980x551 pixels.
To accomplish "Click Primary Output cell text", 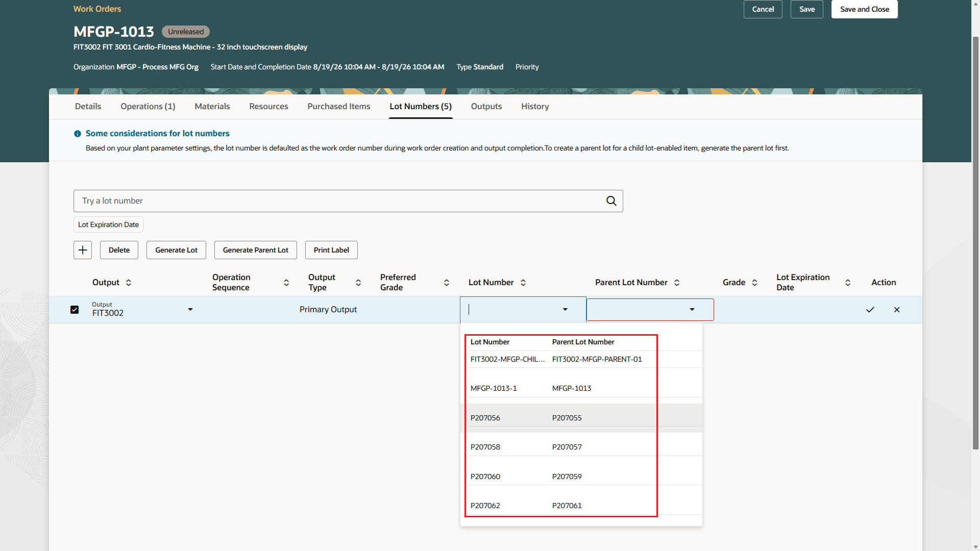I will (x=328, y=310).
